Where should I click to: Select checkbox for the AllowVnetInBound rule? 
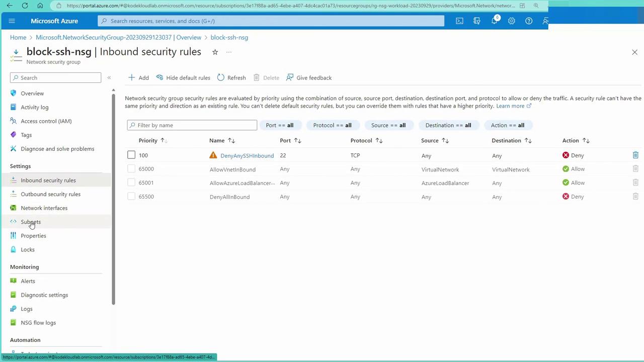(131, 169)
